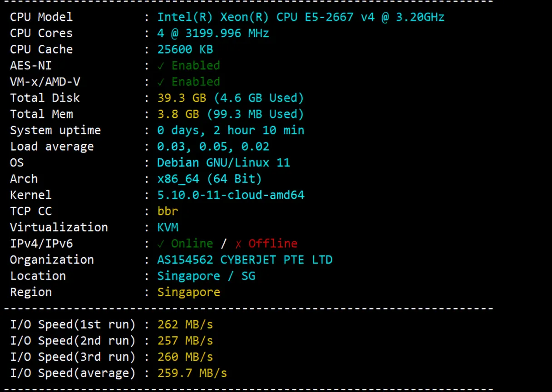552x392 pixels.
Task: Select the Intel Xeon E5-2667 CPU text
Action: coord(301,17)
